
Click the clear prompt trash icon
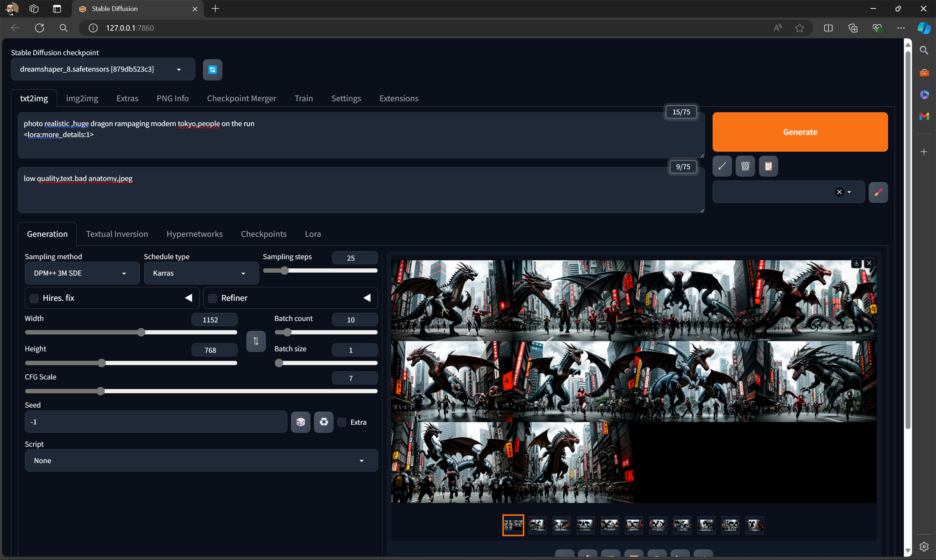tap(745, 166)
